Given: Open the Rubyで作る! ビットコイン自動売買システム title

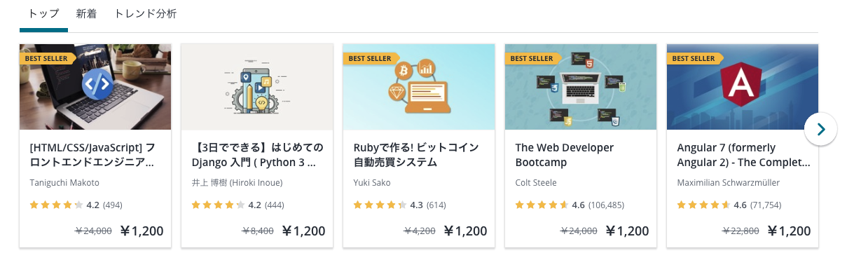Looking at the screenshot, I should point(416,155).
